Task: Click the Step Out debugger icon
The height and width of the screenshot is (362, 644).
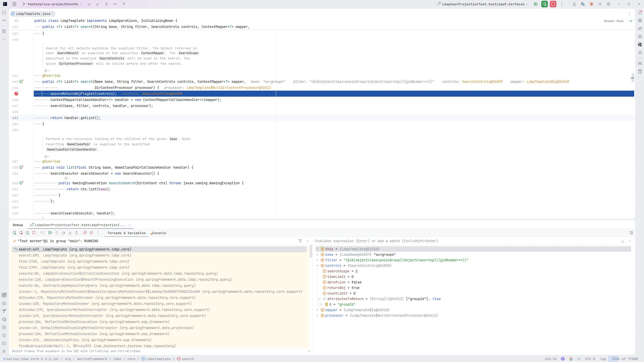Action: click(x=77, y=233)
